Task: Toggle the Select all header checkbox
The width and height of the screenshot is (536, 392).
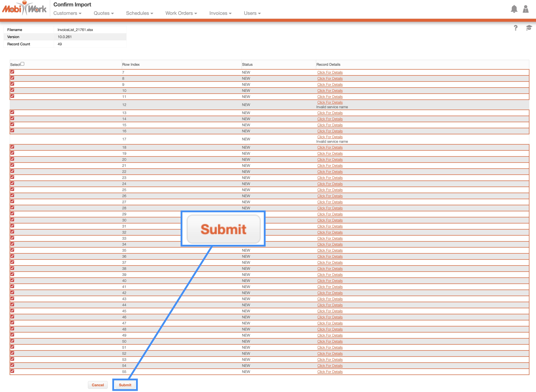Action: [23, 64]
